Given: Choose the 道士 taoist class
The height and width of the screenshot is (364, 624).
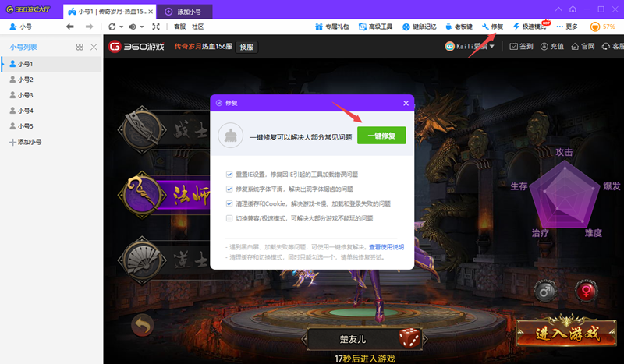Looking at the screenshot, I should coord(164,260).
